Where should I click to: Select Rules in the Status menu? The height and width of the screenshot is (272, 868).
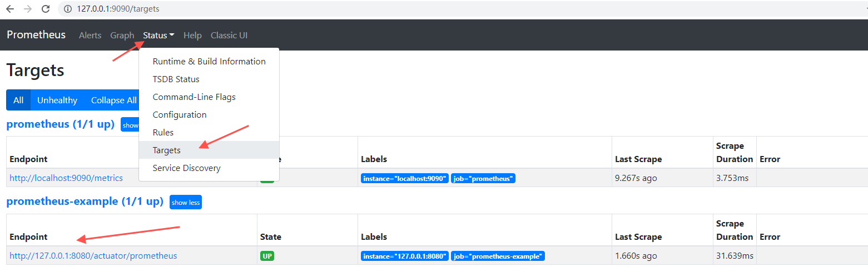tap(163, 132)
